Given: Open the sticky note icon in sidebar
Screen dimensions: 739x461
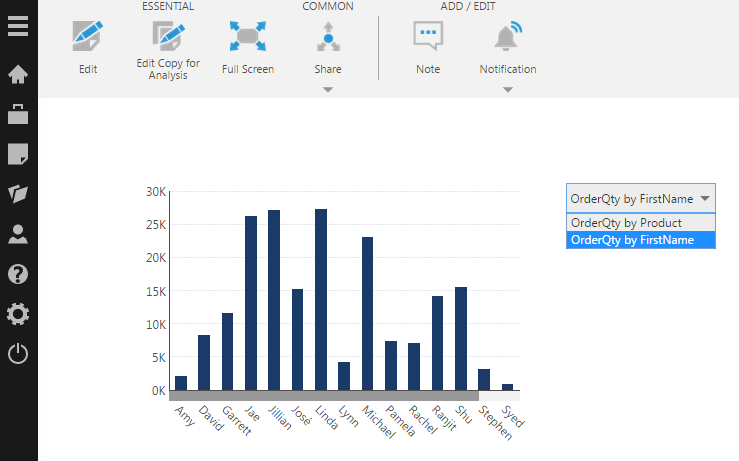Looking at the screenshot, I should (18, 154).
